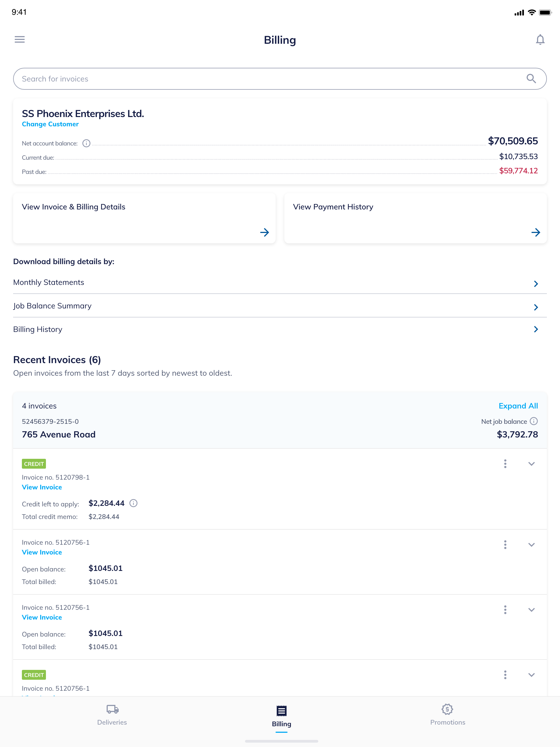Image resolution: width=560 pixels, height=747 pixels.
Task: Expand bottom credit invoice chevron
Action: click(531, 675)
